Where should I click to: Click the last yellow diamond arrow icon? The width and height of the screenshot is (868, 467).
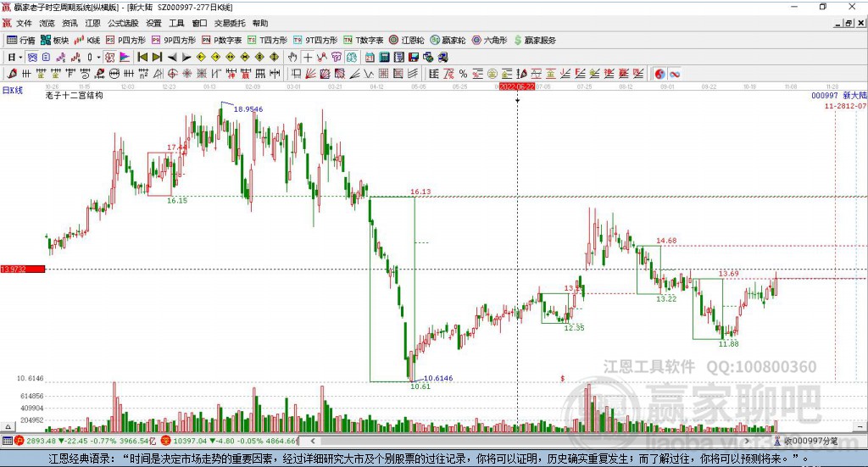tap(274, 57)
